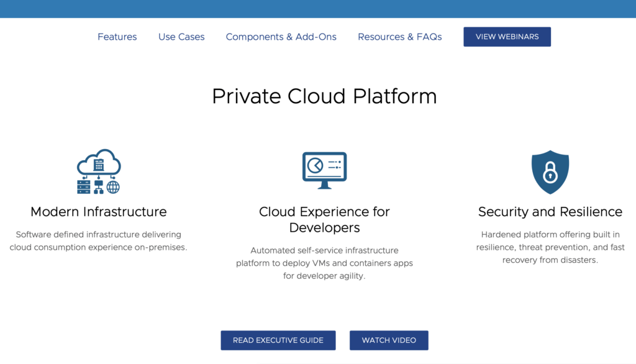
Task: Click the pie chart on the monitor icon
Action: 316,166
